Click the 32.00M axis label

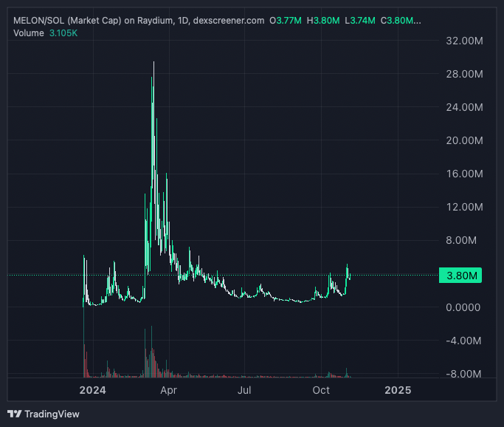pyautogui.click(x=464, y=41)
